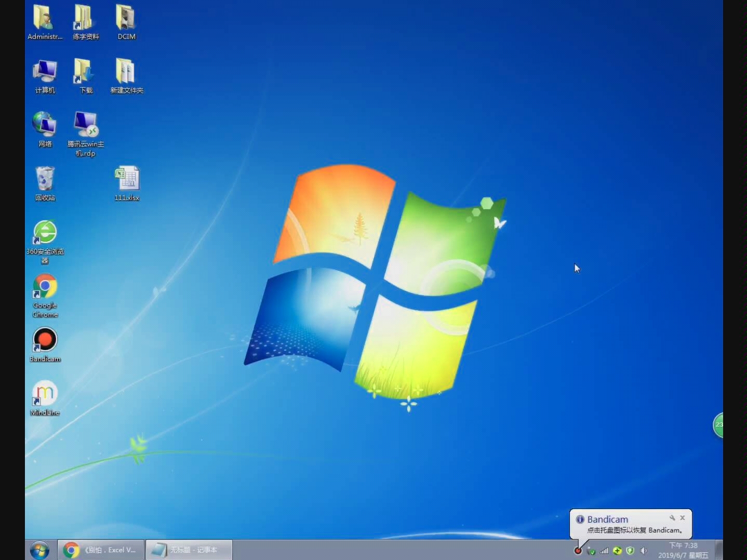Viewport: 747px width, 560px height.
Task: Open the Windows Start menu
Action: (39, 550)
